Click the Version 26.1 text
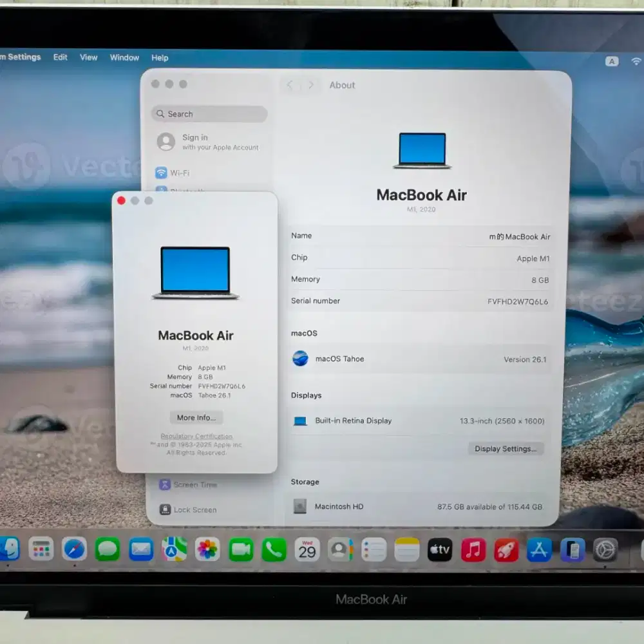The width and height of the screenshot is (644, 644). (525, 359)
